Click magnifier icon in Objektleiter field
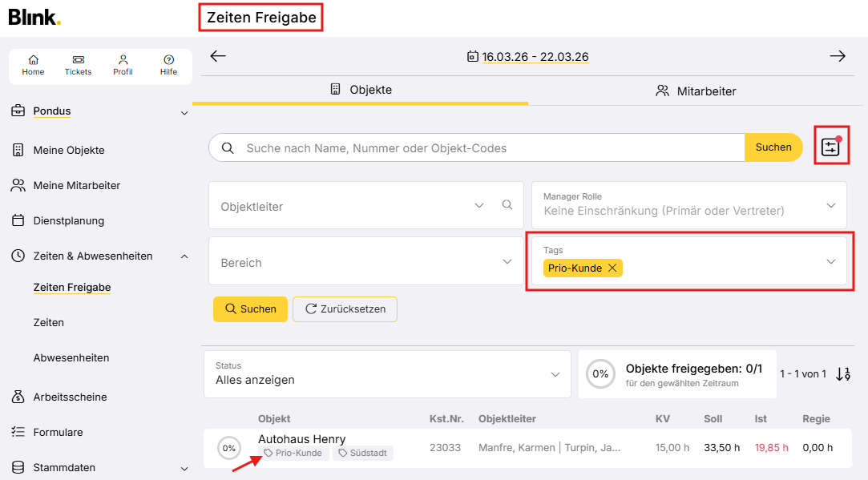The image size is (868, 480). point(507,205)
